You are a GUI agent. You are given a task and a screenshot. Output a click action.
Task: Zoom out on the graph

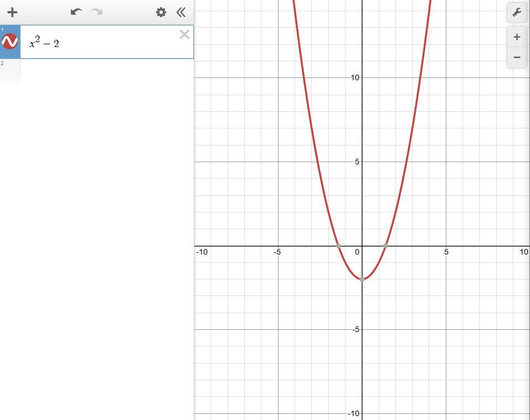pos(517,58)
